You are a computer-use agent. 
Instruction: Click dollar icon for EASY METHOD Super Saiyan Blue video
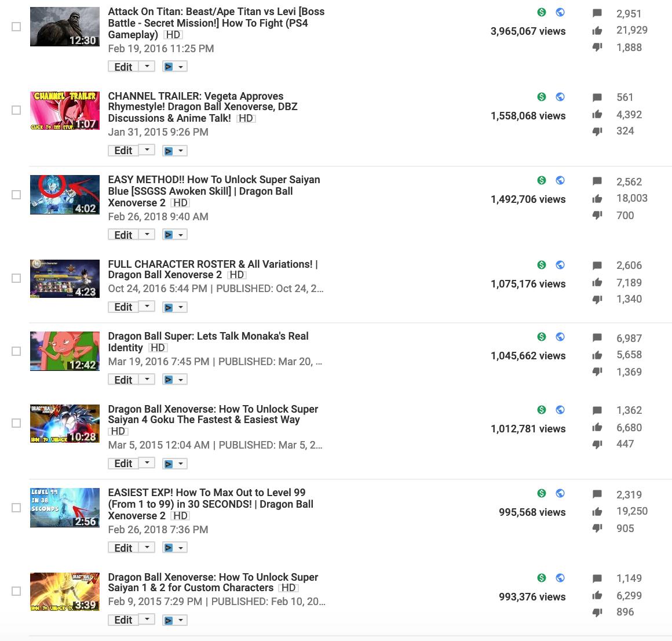click(x=542, y=180)
